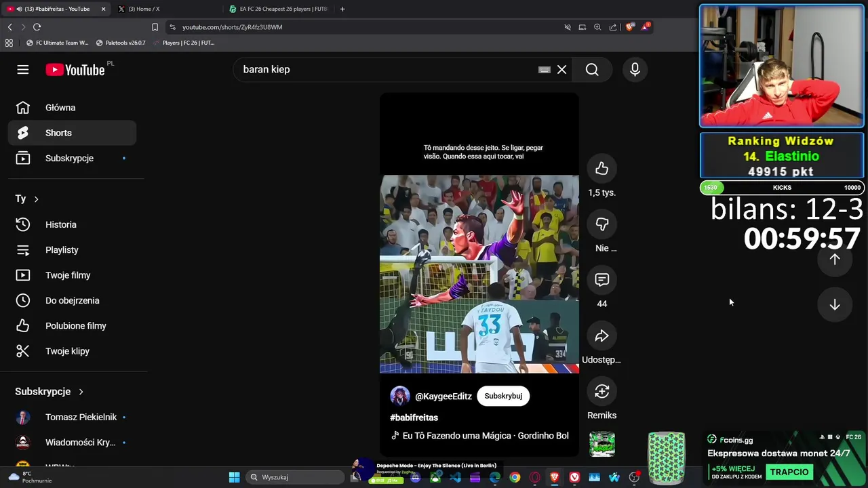
Task: Open a new browser tab with plus
Action: click(342, 9)
